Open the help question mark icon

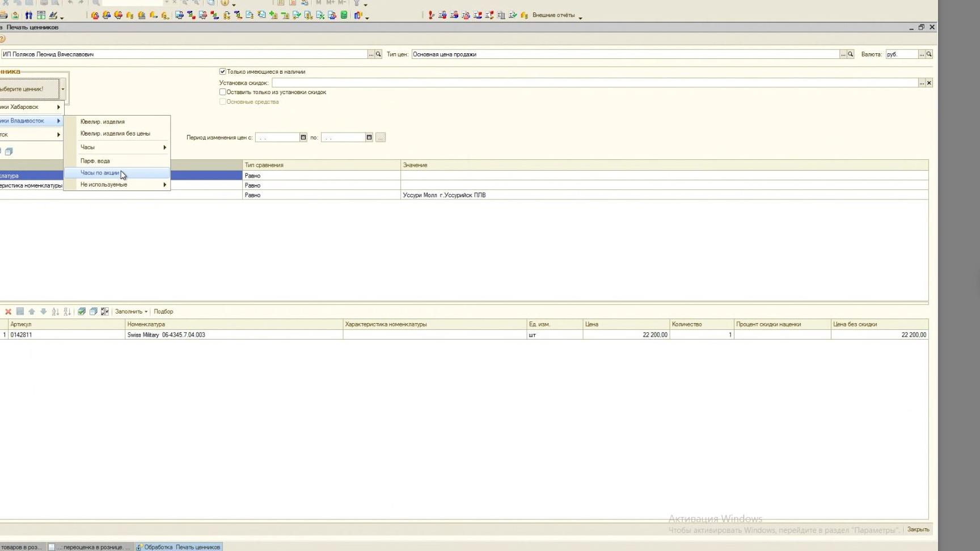pyautogui.click(x=2, y=39)
